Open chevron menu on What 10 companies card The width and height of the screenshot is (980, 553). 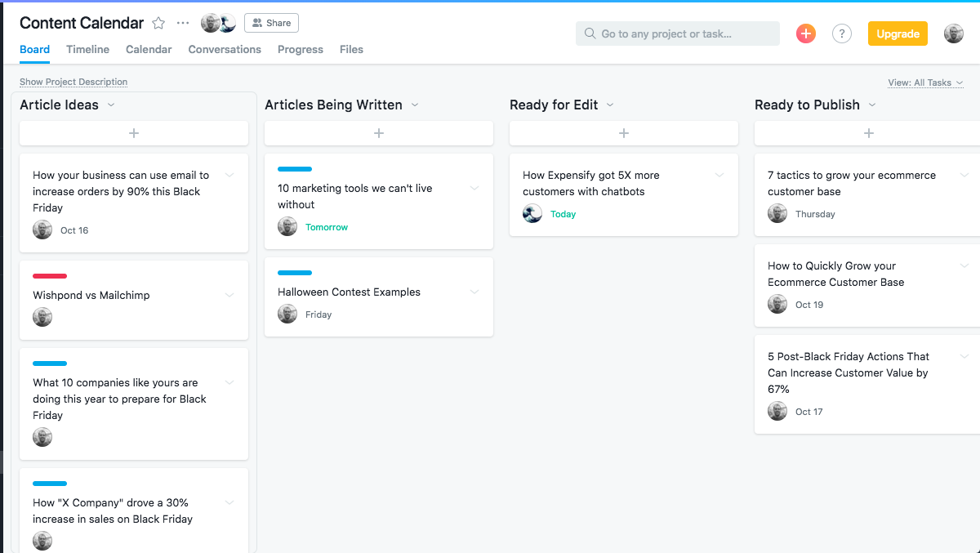click(x=229, y=382)
